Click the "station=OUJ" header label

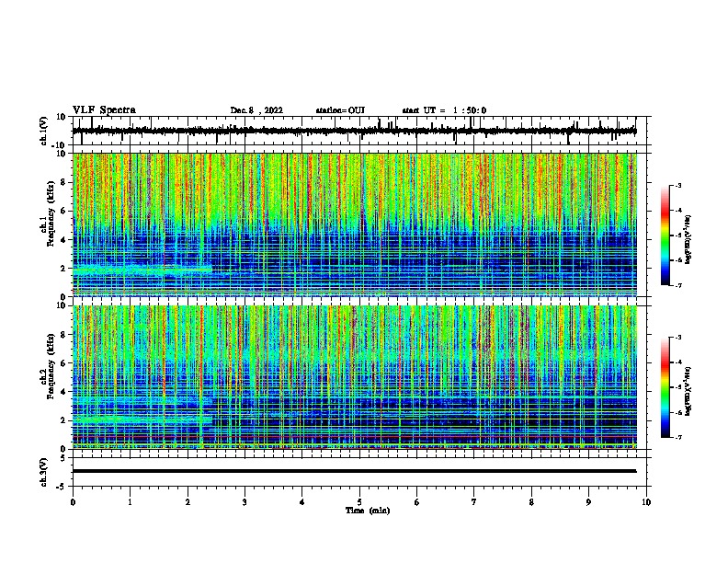340,110
